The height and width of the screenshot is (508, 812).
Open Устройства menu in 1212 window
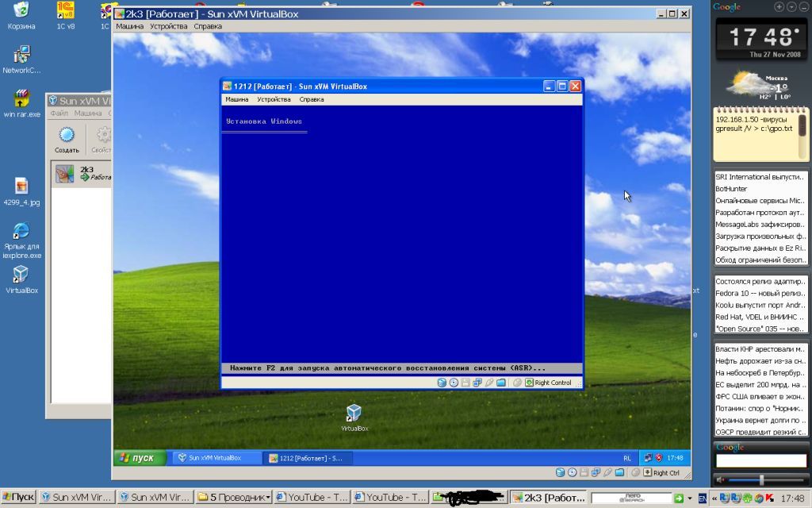click(x=274, y=99)
